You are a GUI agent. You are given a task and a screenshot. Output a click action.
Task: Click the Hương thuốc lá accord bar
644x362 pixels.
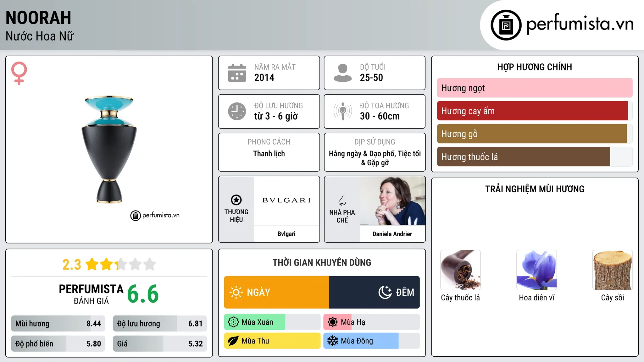(x=535, y=157)
